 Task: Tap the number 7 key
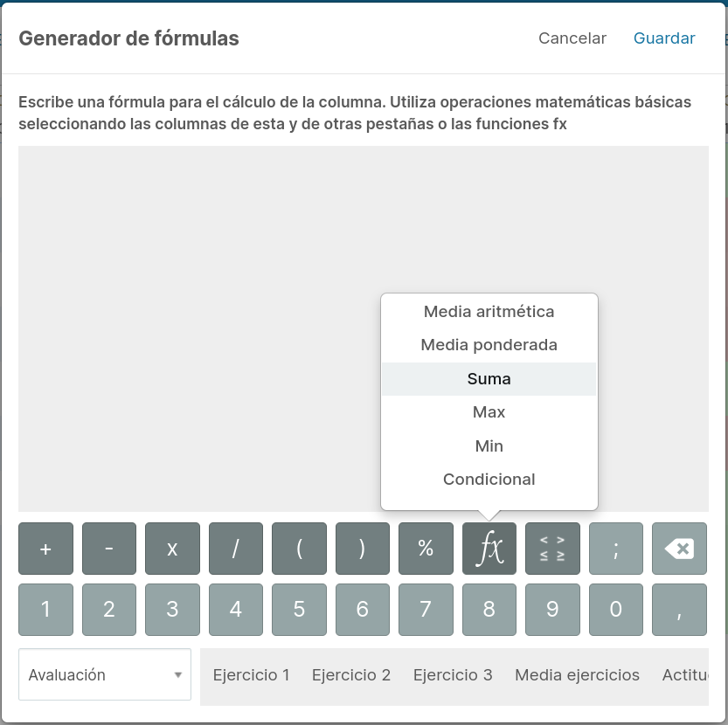(426, 610)
